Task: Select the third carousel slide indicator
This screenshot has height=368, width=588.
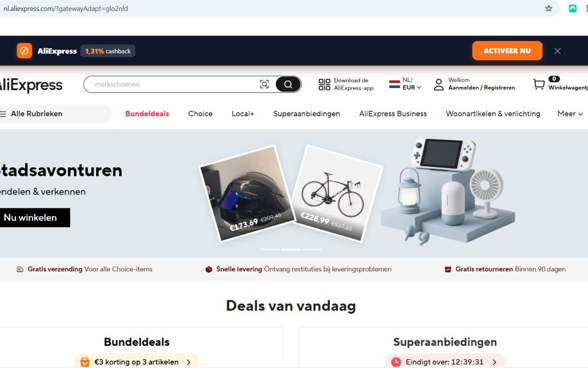Action: pyautogui.click(x=312, y=249)
